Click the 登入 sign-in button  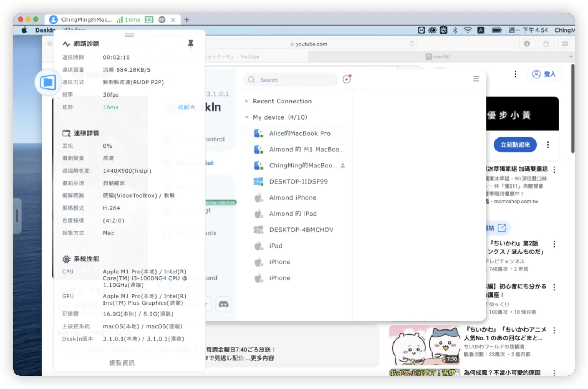[544, 74]
